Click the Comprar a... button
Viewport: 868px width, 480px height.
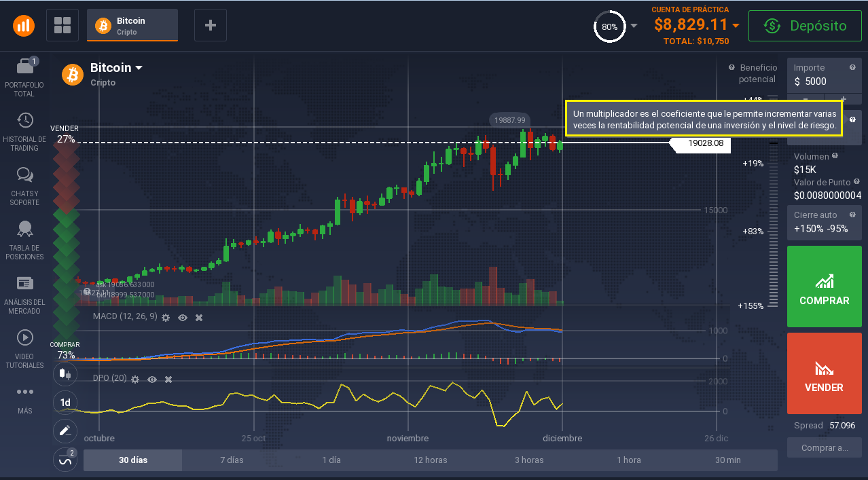pyautogui.click(x=824, y=448)
